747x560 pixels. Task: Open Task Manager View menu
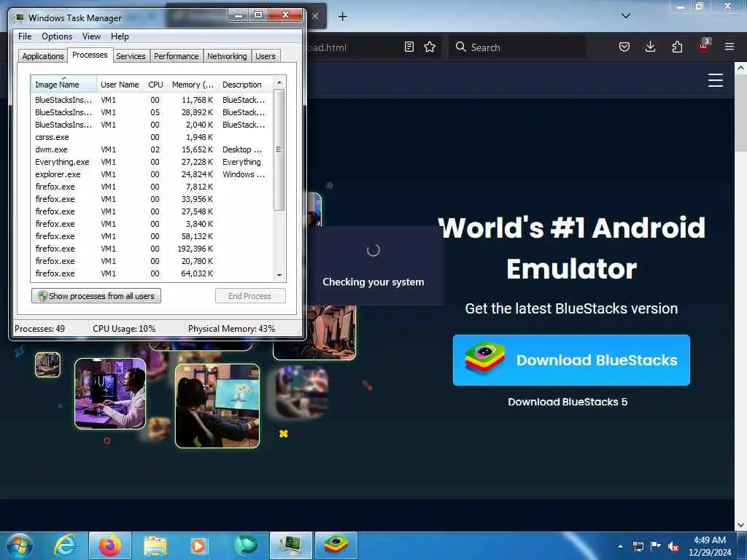pos(91,36)
